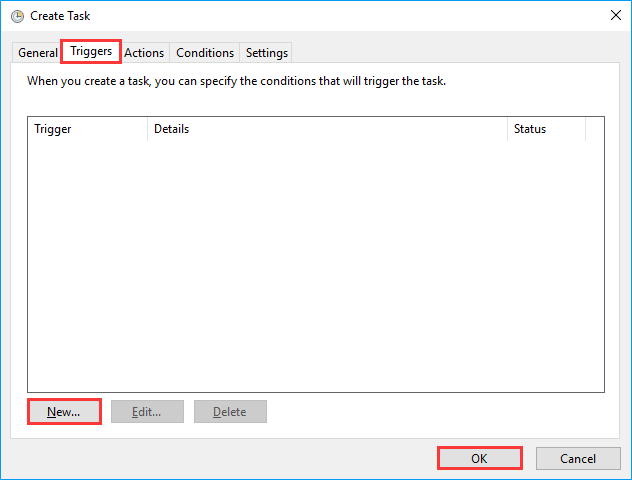Select the Triggers tab
The width and height of the screenshot is (632, 480).
pos(91,51)
